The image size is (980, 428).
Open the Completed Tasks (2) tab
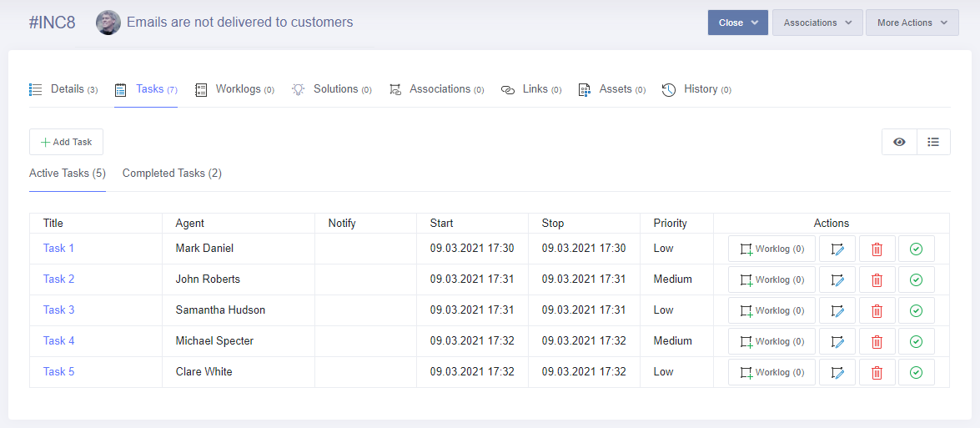(172, 174)
